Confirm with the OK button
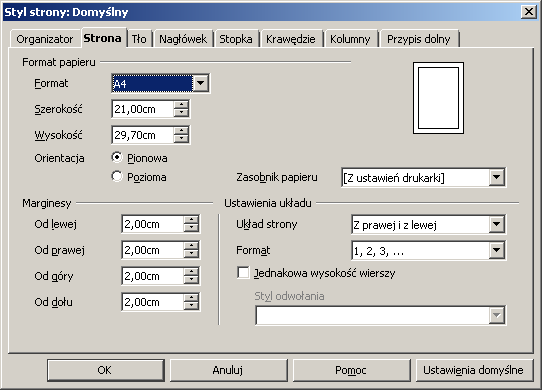 [105, 370]
